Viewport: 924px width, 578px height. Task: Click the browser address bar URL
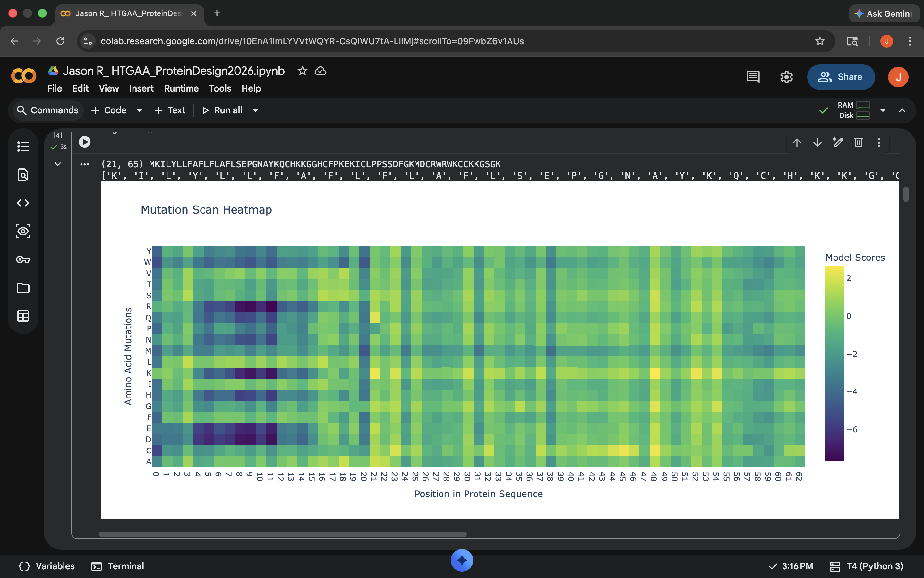(x=312, y=41)
